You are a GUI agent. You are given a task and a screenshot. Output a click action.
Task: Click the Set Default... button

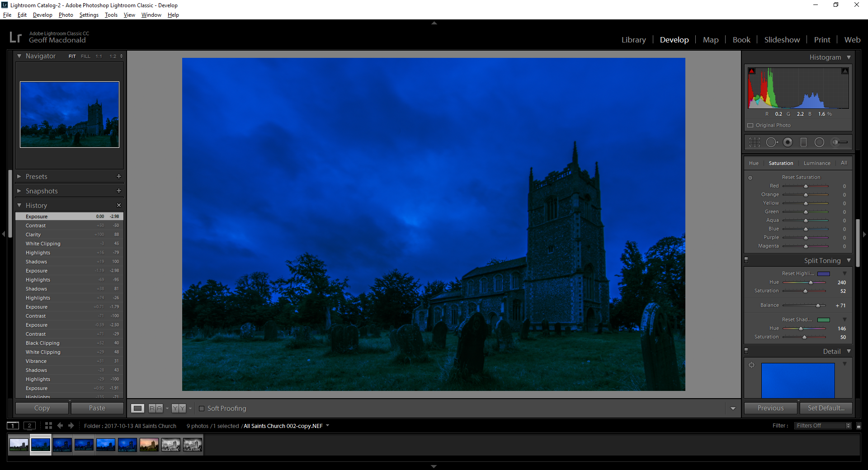[826, 408]
